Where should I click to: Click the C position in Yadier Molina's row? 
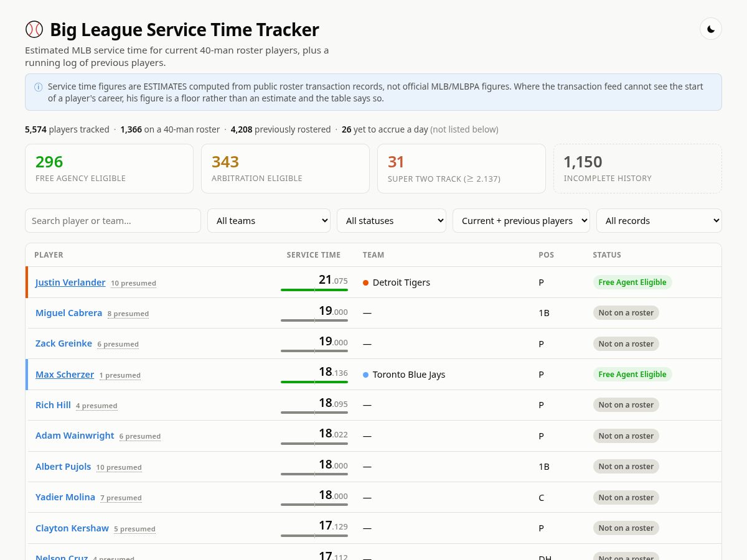click(x=542, y=497)
